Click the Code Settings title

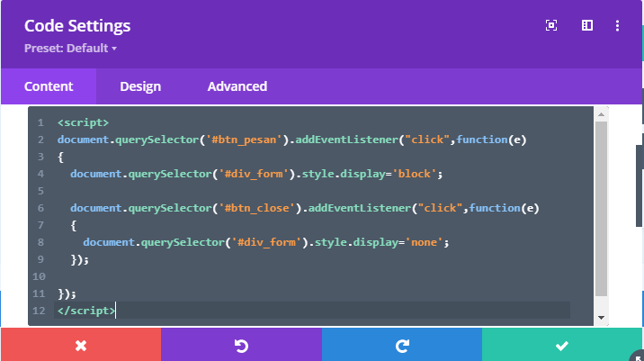pyautogui.click(x=77, y=26)
